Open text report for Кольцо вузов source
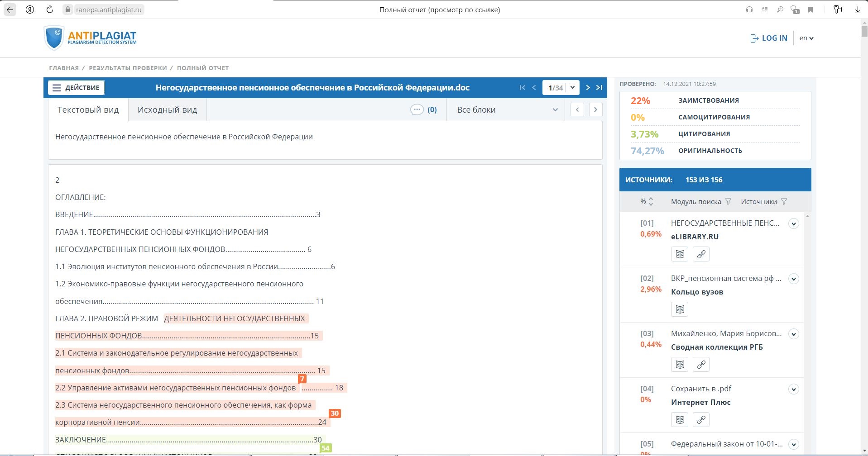Screen dimensions: 868x456 click(x=680, y=309)
